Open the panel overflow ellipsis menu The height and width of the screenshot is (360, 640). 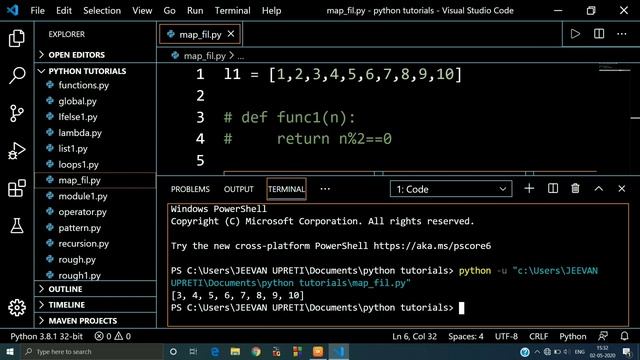point(325,189)
